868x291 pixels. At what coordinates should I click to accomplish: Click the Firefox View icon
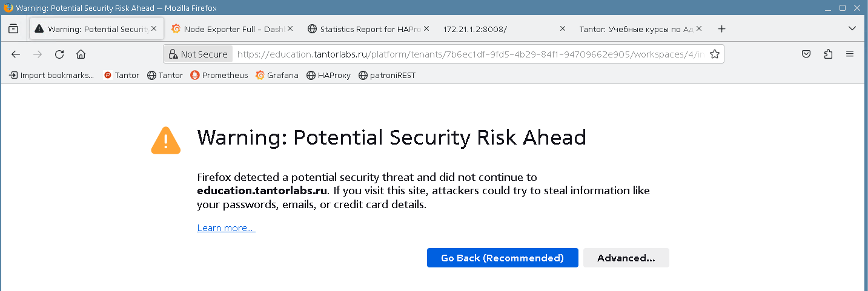pyautogui.click(x=13, y=29)
